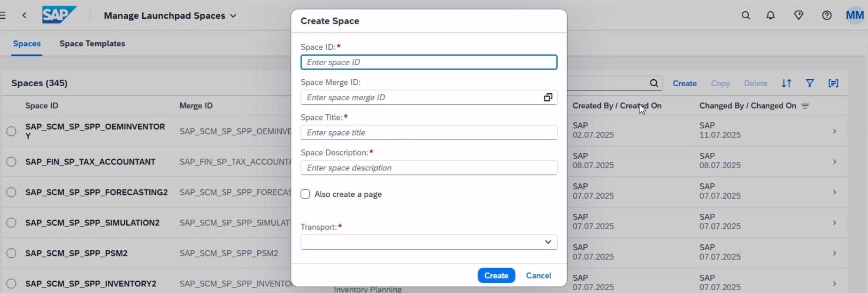Select radio for SAP_SCM_SP_SPP_SIMULATION2 row
The image size is (868, 293).
(11, 223)
